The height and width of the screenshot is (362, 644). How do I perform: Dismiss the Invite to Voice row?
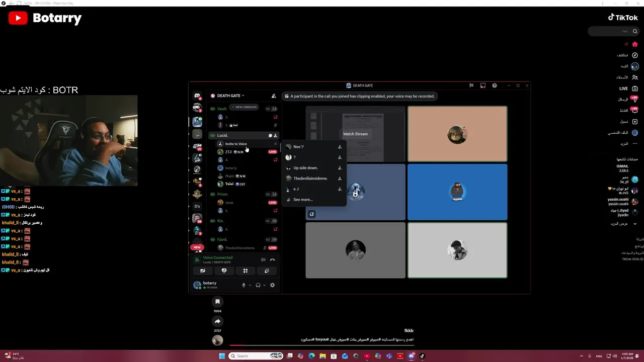point(275,144)
